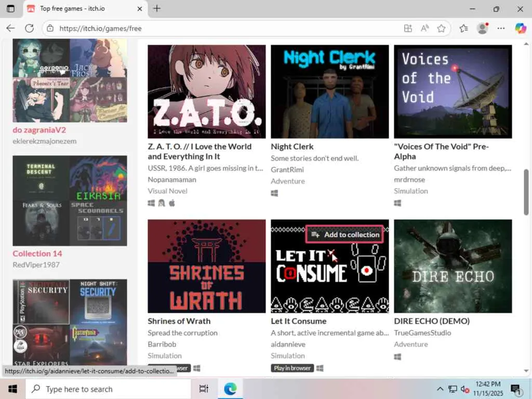
Task: Click Windows icon under DIRE ECHO
Action: pos(397,356)
